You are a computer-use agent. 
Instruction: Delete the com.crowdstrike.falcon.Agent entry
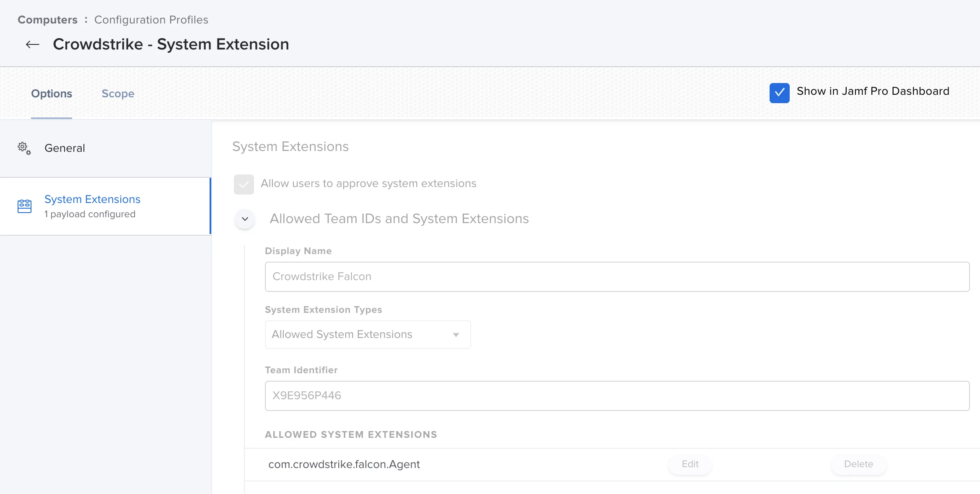tap(858, 464)
